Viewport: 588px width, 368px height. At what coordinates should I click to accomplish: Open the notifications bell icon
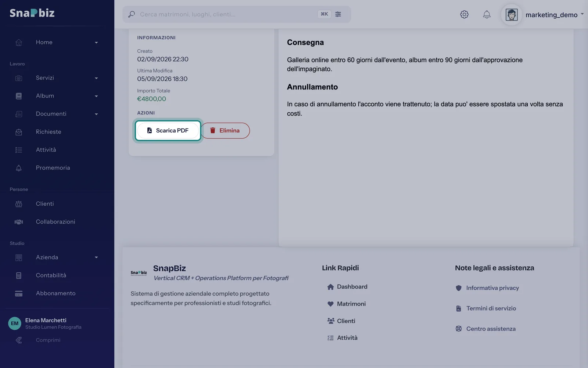pos(487,14)
